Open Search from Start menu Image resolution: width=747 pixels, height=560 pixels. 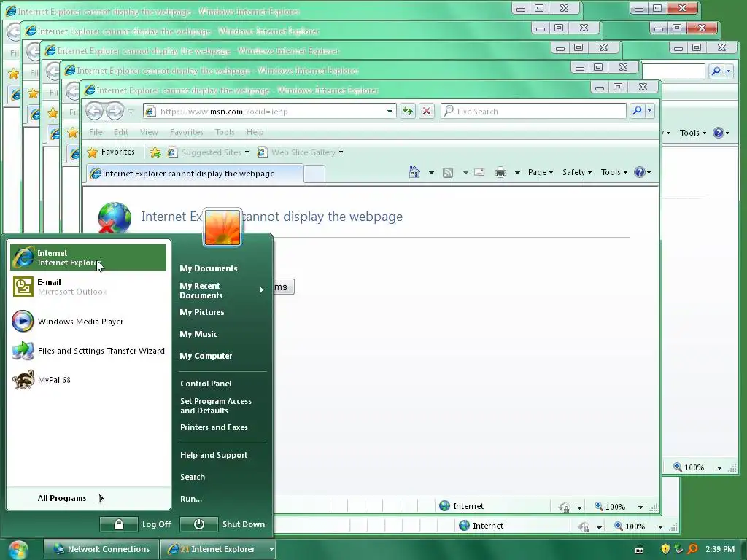pyautogui.click(x=193, y=477)
